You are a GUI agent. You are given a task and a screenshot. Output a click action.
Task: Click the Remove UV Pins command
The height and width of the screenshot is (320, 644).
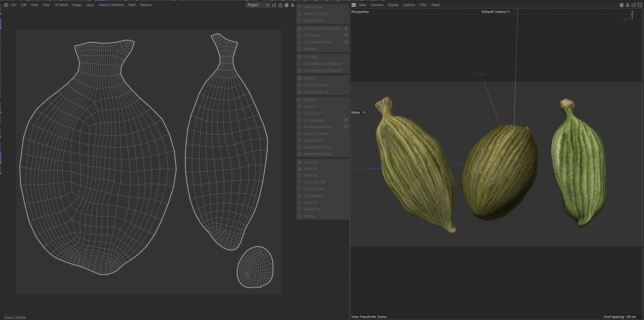(323, 14)
